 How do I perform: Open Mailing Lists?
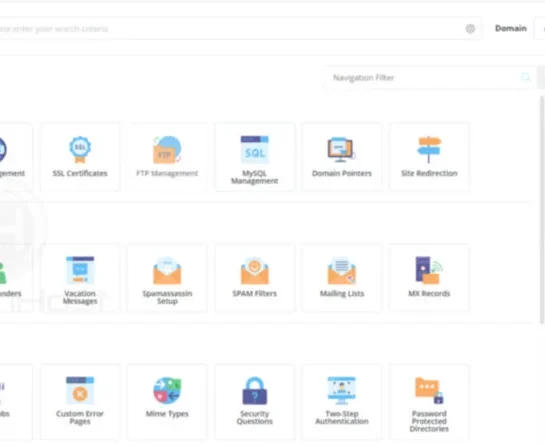click(x=342, y=278)
